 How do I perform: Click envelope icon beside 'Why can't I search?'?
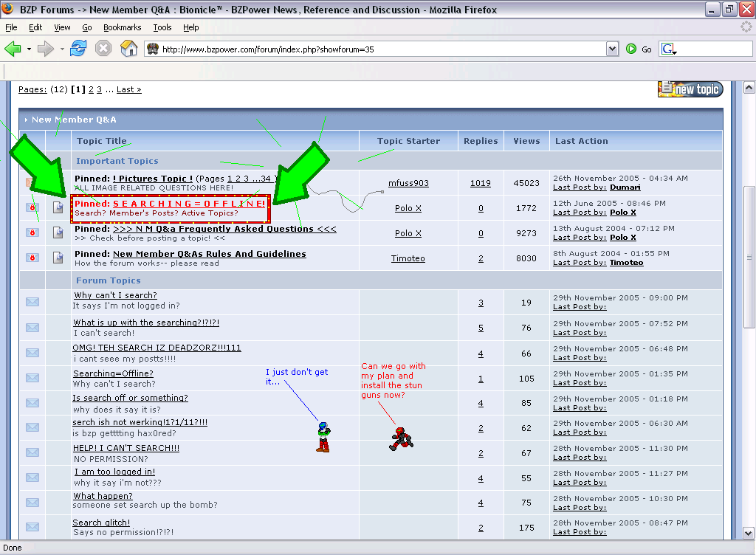point(32,301)
